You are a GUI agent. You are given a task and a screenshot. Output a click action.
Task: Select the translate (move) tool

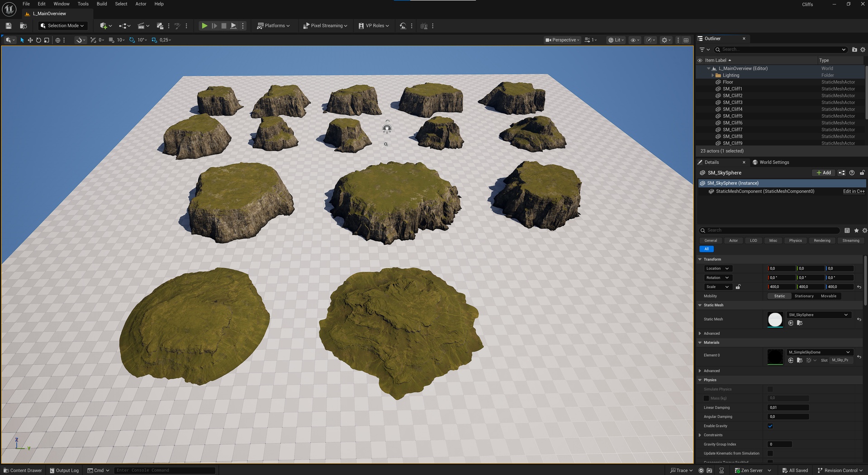[30, 40]
